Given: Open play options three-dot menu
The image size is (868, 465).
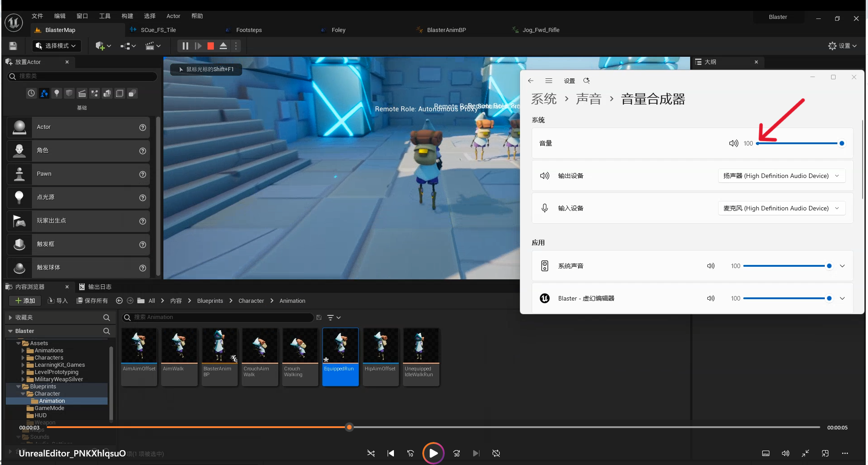Looking at the screenshot, I should click(235, 46).
